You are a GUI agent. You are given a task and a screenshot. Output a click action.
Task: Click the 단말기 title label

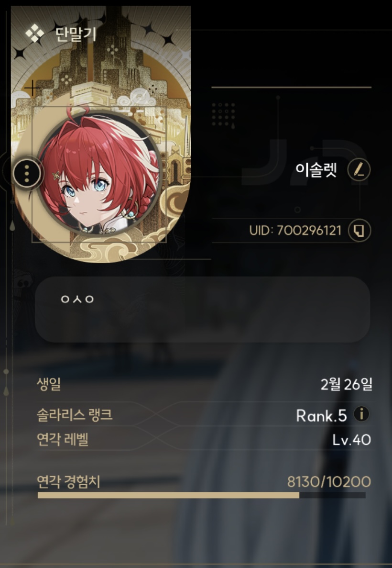pyautogui.click(x=76, y=34)
